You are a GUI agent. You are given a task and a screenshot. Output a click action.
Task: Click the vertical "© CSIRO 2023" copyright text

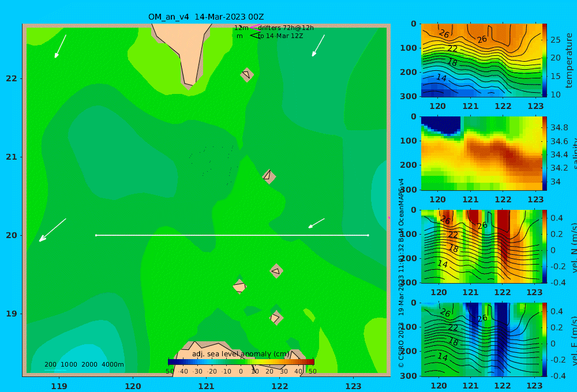(401, 345)
